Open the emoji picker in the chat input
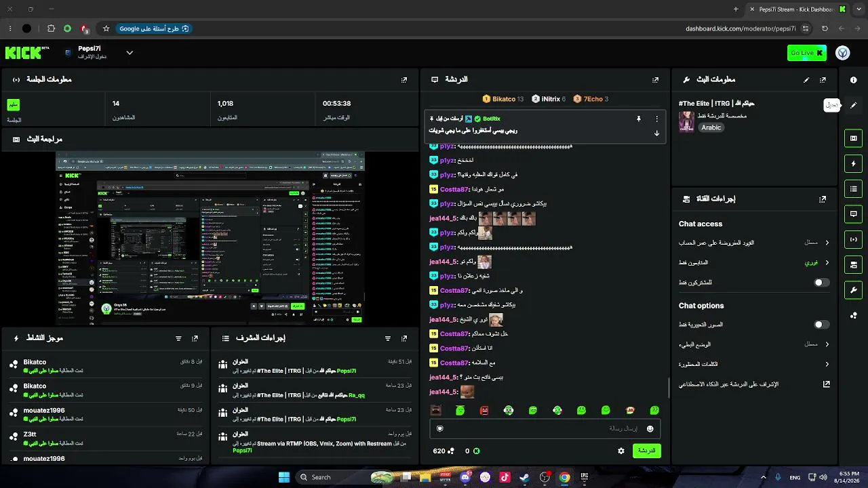Viewport: 868px width, 488px height. [650, 428]
